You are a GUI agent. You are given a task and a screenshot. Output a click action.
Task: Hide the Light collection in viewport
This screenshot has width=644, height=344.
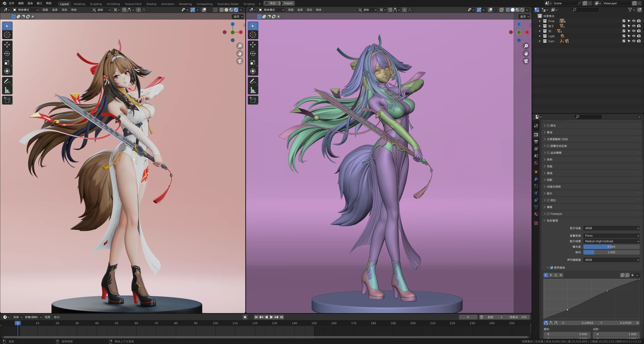pos(634,36)
